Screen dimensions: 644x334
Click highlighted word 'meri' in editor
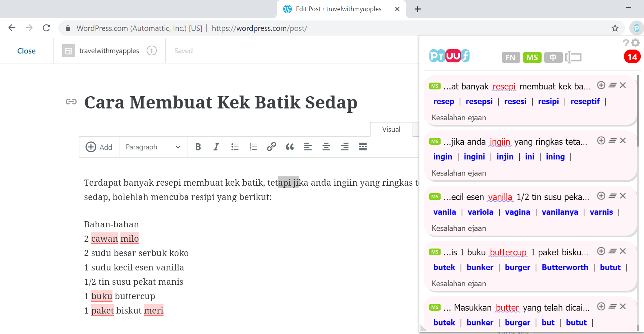click(x=153, y=311)
